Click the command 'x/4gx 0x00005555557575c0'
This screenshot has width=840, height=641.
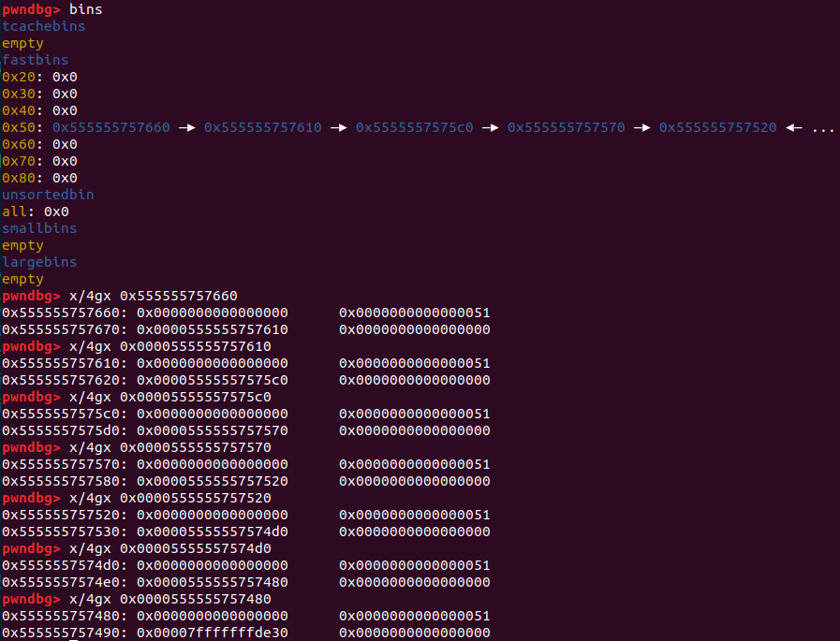click(170, 398)
